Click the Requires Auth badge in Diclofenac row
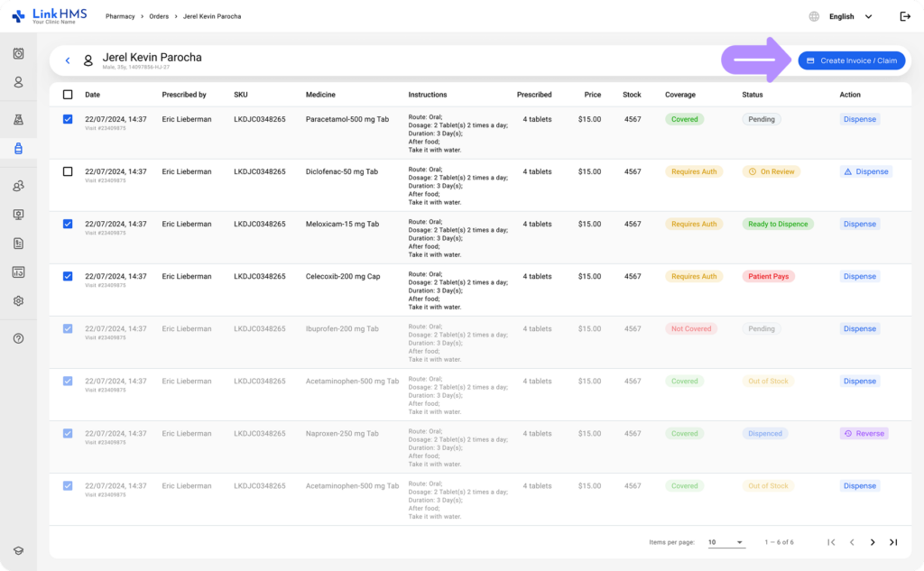This screenshot has width=924, height=571. click(x=694, y=171)
